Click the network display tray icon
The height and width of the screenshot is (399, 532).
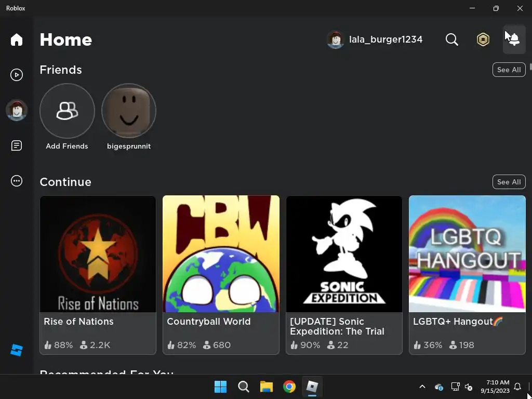(455, 387)
